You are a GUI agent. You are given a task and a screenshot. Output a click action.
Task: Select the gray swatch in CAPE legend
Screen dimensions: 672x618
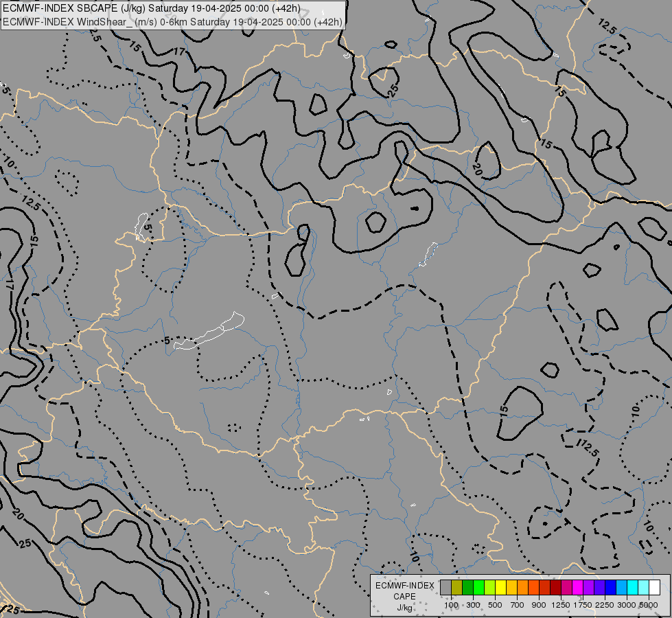pyautogui.click(x=445, y=587)
